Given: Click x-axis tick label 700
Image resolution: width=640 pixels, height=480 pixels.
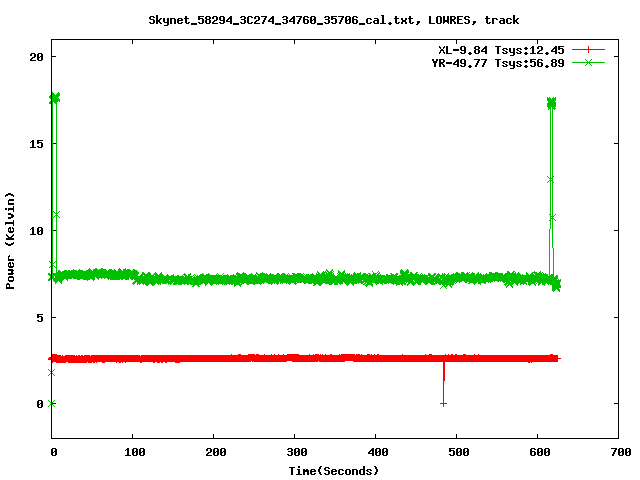Looking at the screenshot, I should tap(621, 452).
